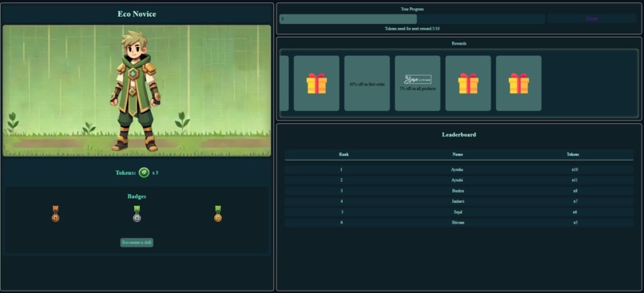
Task: Select Janhavi in the leaderboard
Action: (x=458, y=201)
